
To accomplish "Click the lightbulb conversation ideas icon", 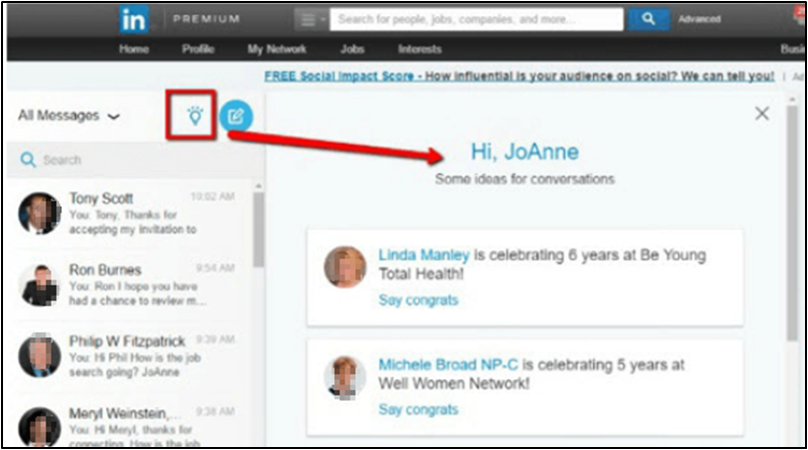I will (x=195, y=116).
